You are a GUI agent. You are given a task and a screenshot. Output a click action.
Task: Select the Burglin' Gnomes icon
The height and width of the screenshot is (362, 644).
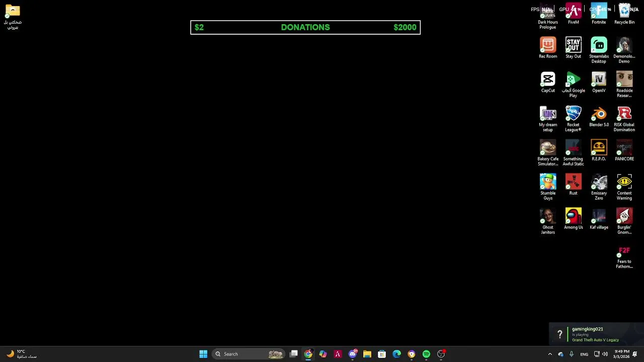[624, 221]
